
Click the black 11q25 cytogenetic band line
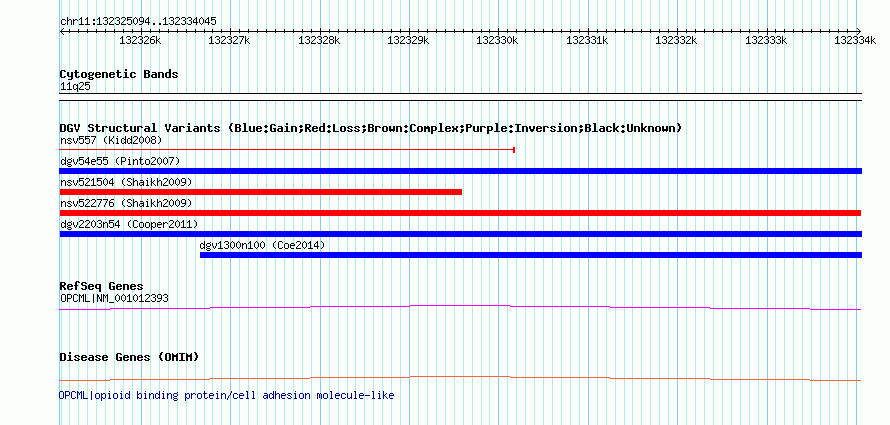tap(460, 97)
